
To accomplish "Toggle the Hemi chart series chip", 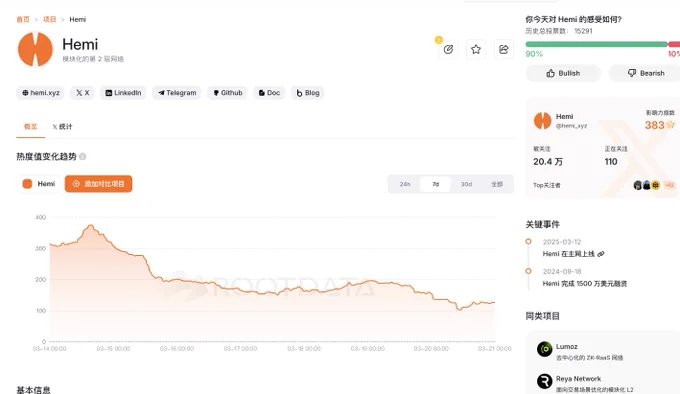I will pyautogui.click(x=39, y=184).
